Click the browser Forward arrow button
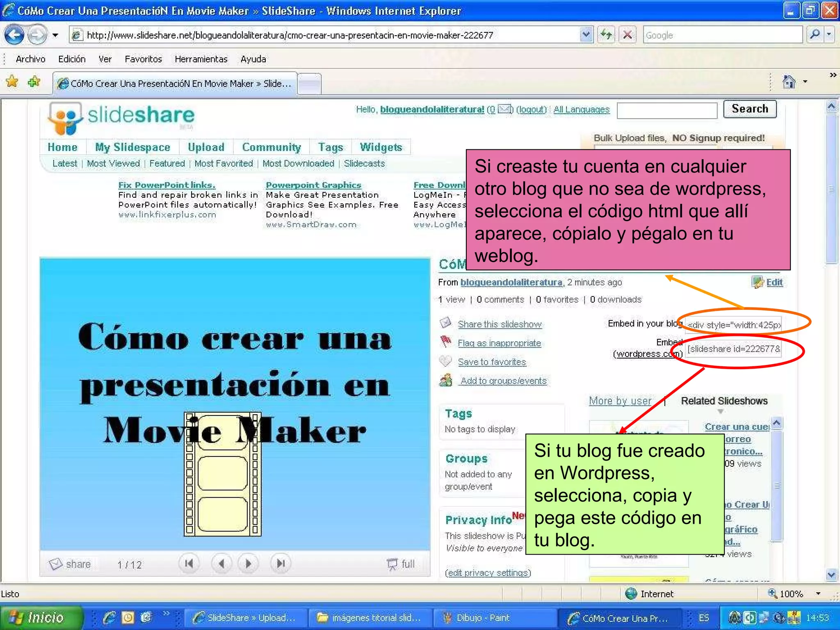The image size is (840, 630). click(37, 35)
